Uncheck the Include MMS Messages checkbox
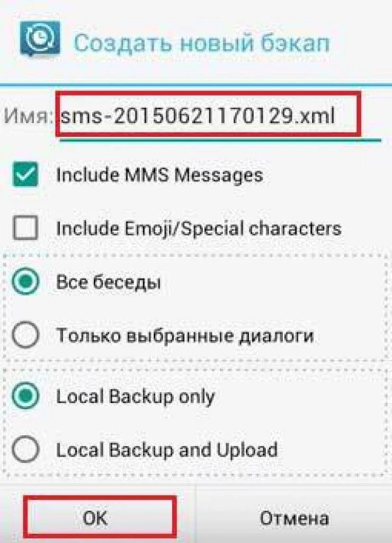 (x=25, y=174)
